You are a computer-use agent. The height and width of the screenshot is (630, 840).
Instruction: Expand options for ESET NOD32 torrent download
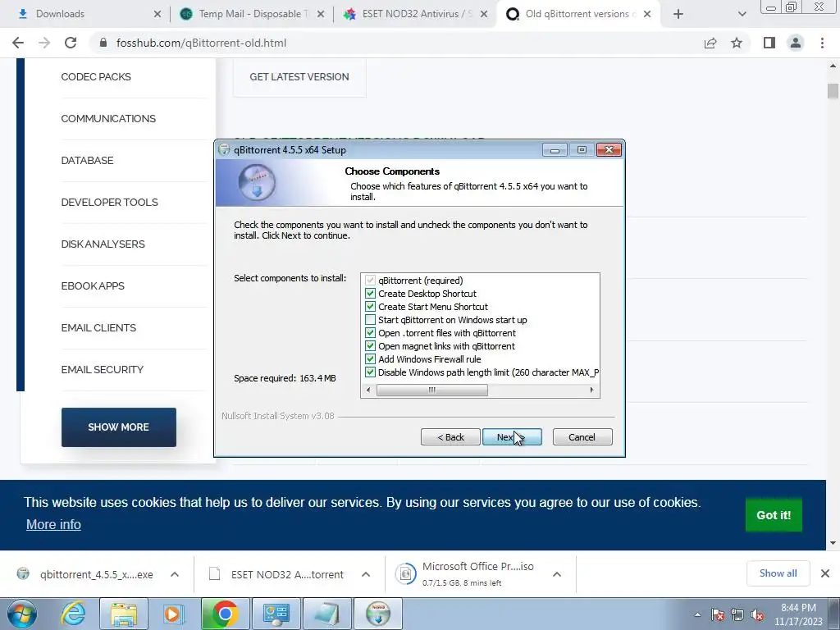coord(366,574)
